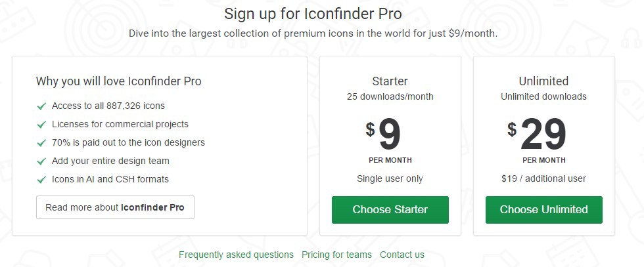Open the Frequently asked questions link
The width and height of the screenshot is (644, 267).
pyautogui.click(x=236, y=255)
